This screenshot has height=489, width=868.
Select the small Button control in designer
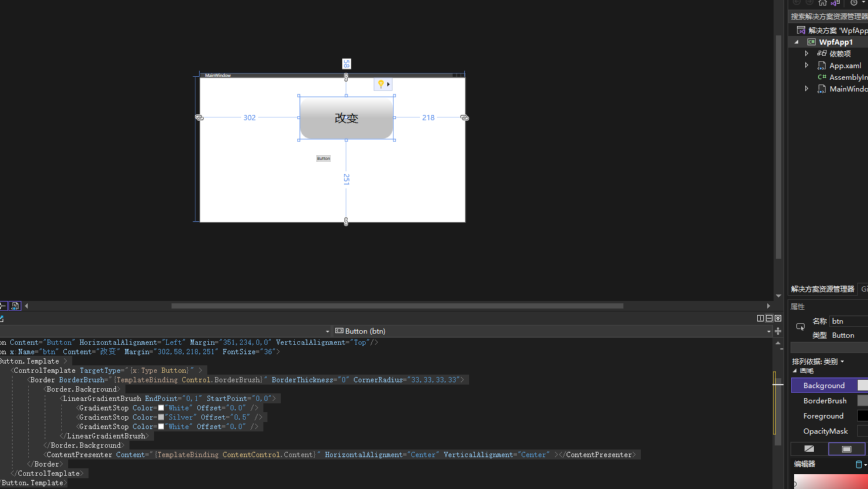pos(323,159)
